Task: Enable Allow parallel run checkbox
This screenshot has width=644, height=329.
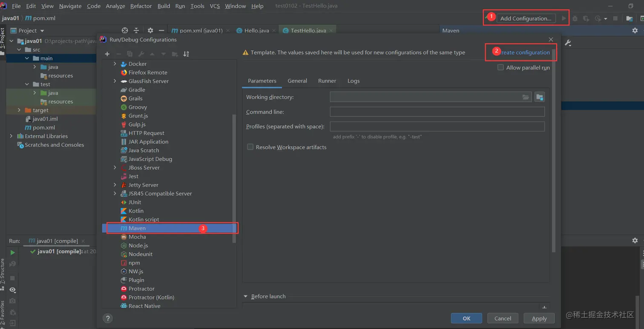Action: tap(500, 67)
